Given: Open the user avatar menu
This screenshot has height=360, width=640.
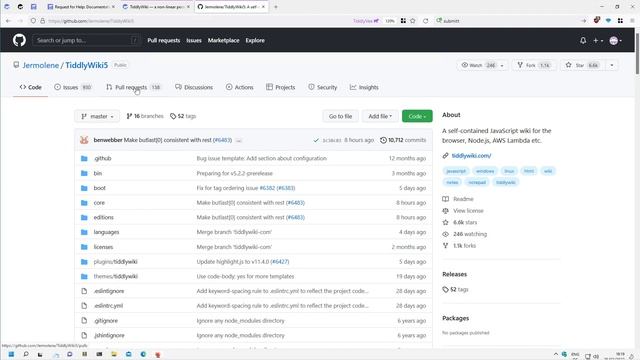Looking at the screenshot, I should pos(615,40).
